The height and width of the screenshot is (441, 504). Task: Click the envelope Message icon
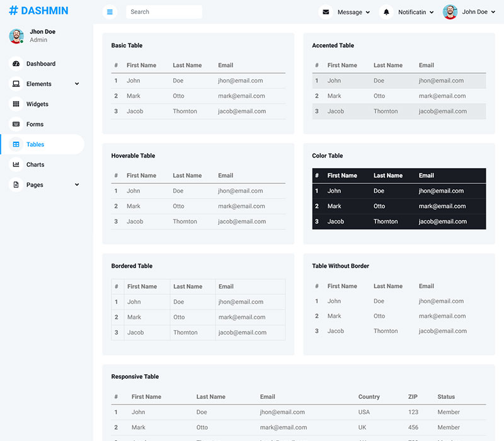(x=325, y=12)
